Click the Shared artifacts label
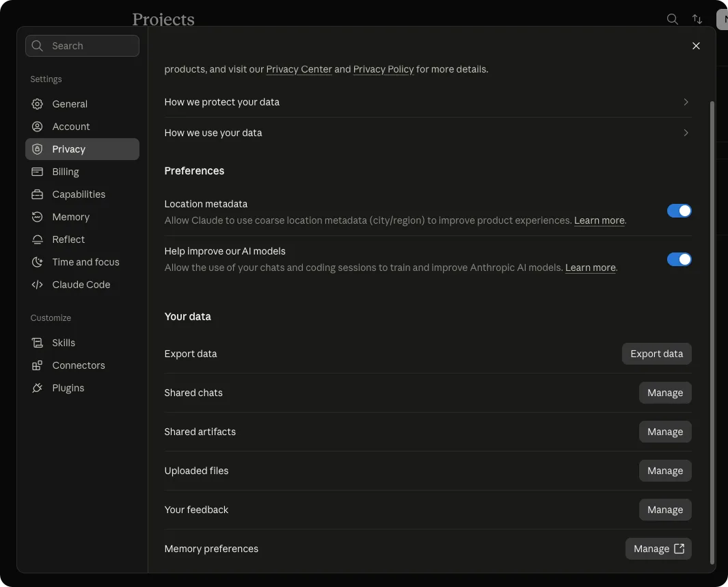The height and width of the screenshot is (587, 728). pos(200,432)
